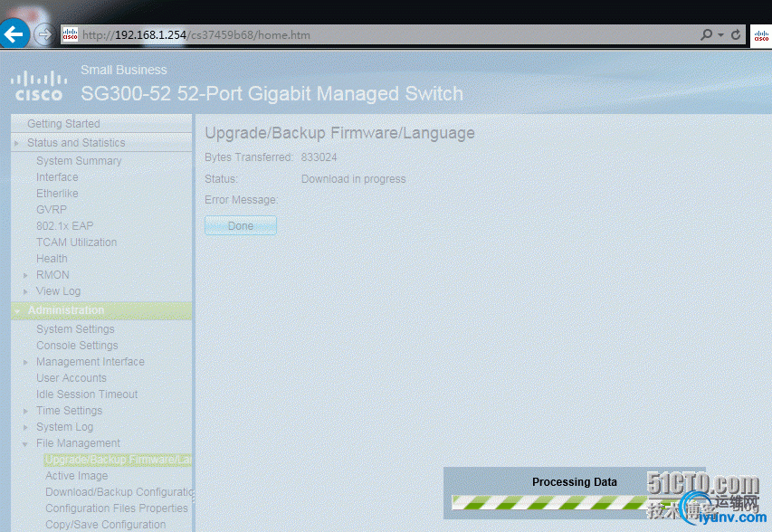Image resolution: width=772 pixels, height=532 pixels.
Task: Expand Time Settings tree arrow
Action: [x=25, y=412]
